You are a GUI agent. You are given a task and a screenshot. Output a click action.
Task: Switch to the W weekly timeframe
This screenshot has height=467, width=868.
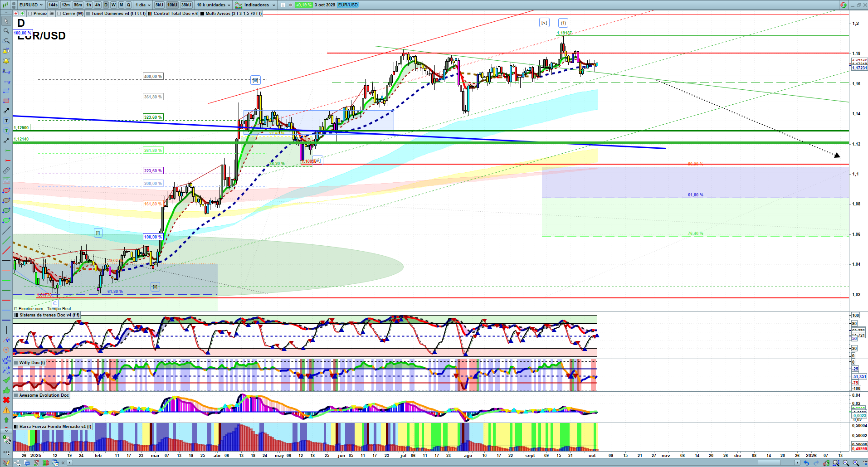pos(113,5)
